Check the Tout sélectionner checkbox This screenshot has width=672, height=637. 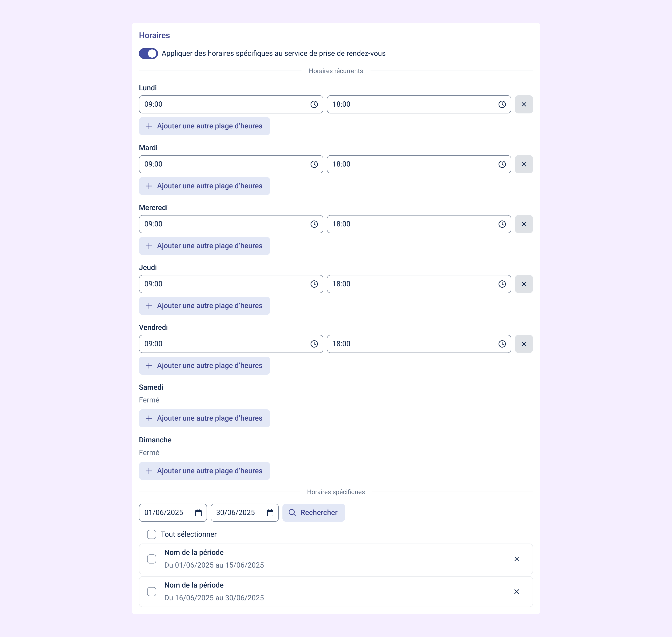[x=151, y=534]
